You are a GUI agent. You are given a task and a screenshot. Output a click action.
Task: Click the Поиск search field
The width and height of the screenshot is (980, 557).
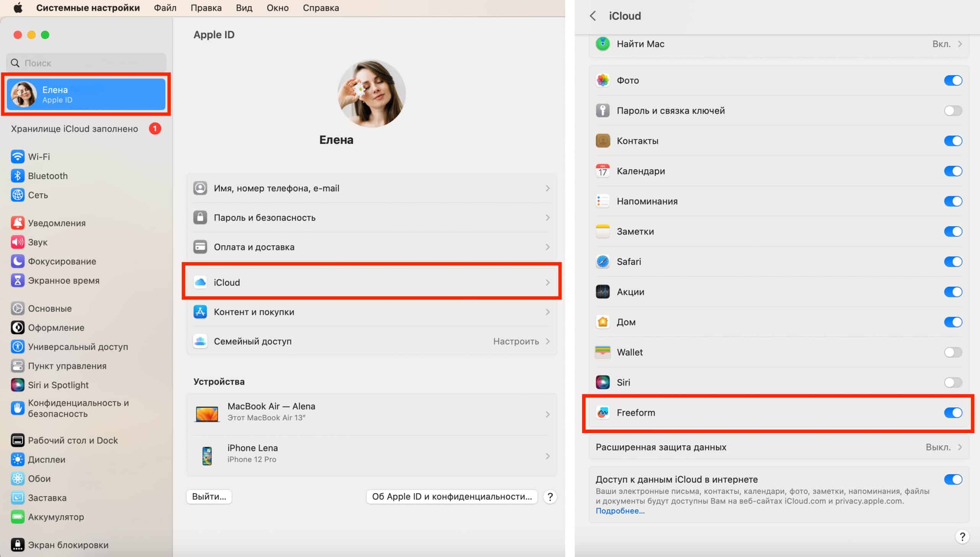coord(86,63)
